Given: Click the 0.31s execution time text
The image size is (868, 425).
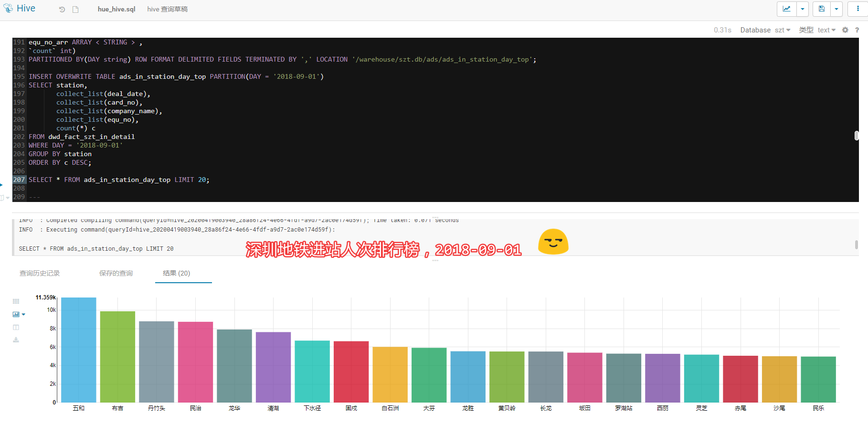Looking at the screenshot, I should click(722, 30).
